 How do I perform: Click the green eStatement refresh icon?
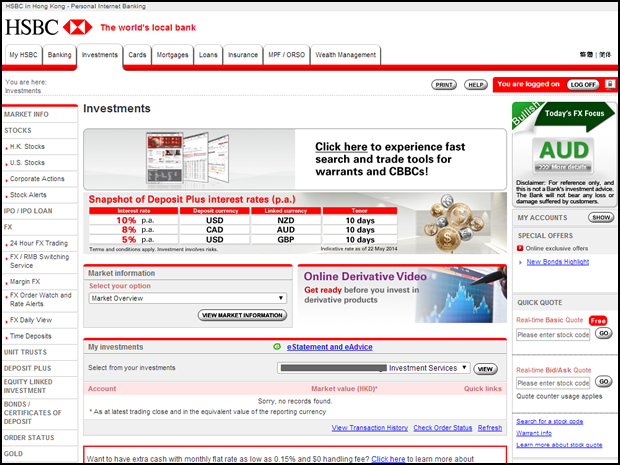click(277, 347)
